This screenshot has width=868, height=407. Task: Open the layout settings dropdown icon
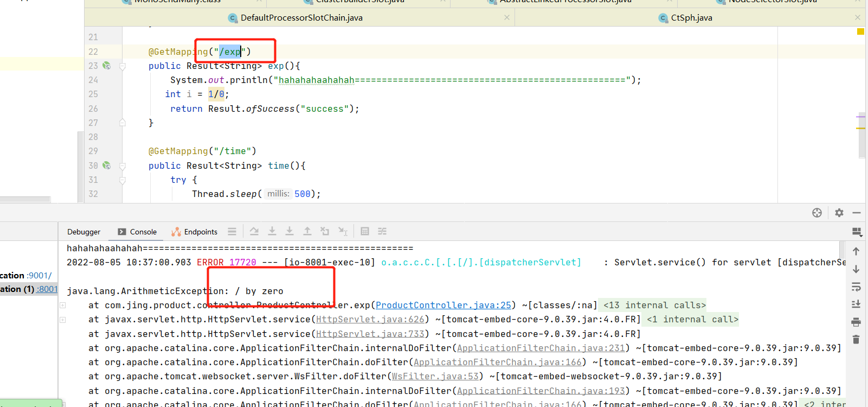857,232
